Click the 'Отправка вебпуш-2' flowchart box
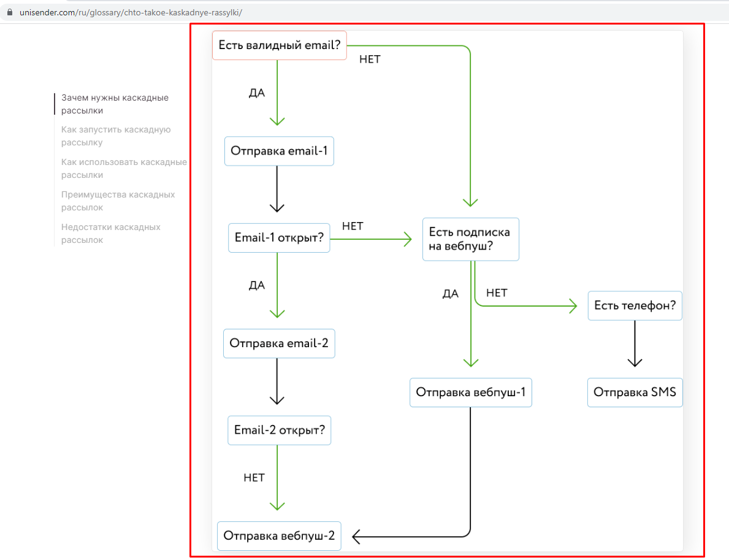The width and height of the screenshot is (729, 560). tap(279, 536)
